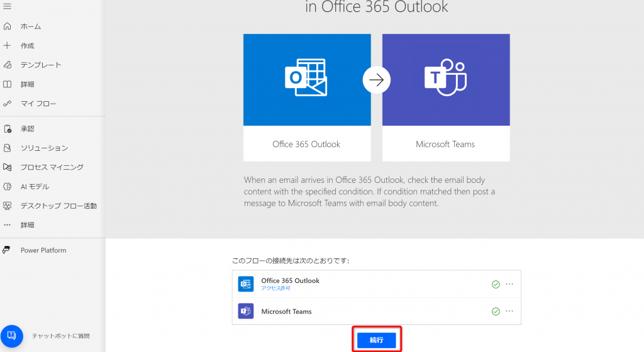
Task: Click the Power Platform icon
Action: coord(6,250)
